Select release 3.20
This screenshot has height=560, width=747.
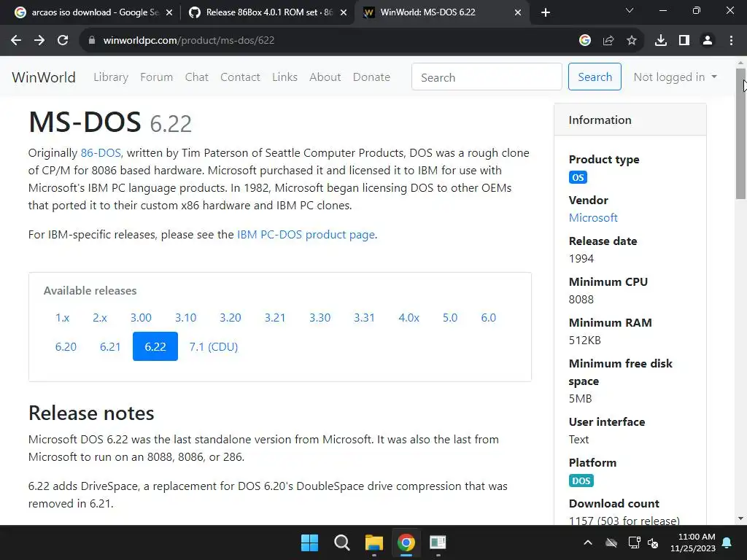(x=230, y=318)
